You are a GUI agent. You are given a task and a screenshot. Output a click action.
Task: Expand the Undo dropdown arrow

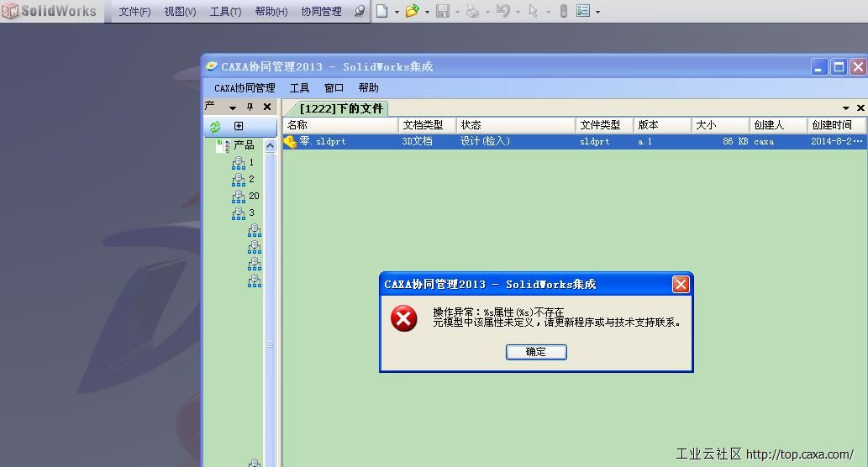(x=518, y=12)
